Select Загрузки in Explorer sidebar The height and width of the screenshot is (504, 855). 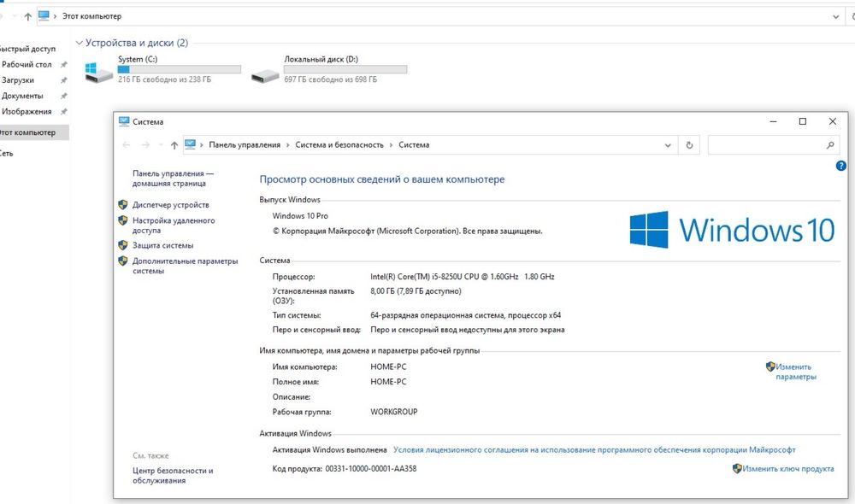click(x=17, y=80)
